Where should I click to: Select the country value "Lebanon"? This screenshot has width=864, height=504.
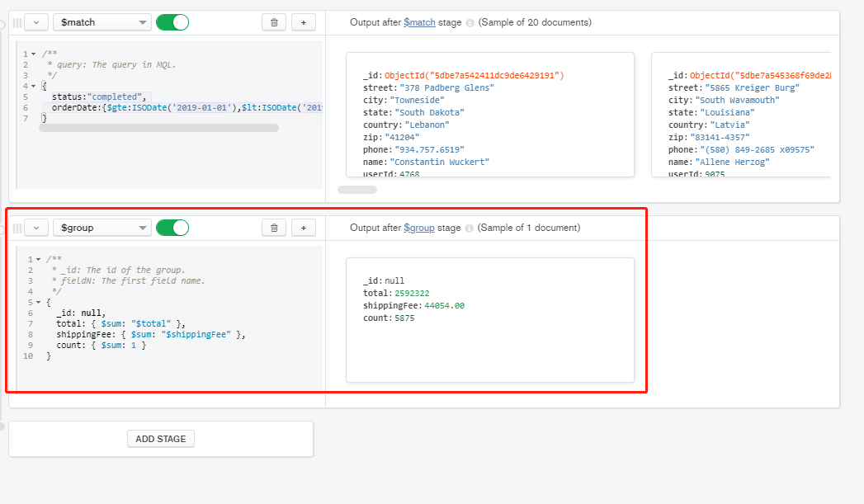click(x=427, y=125)
